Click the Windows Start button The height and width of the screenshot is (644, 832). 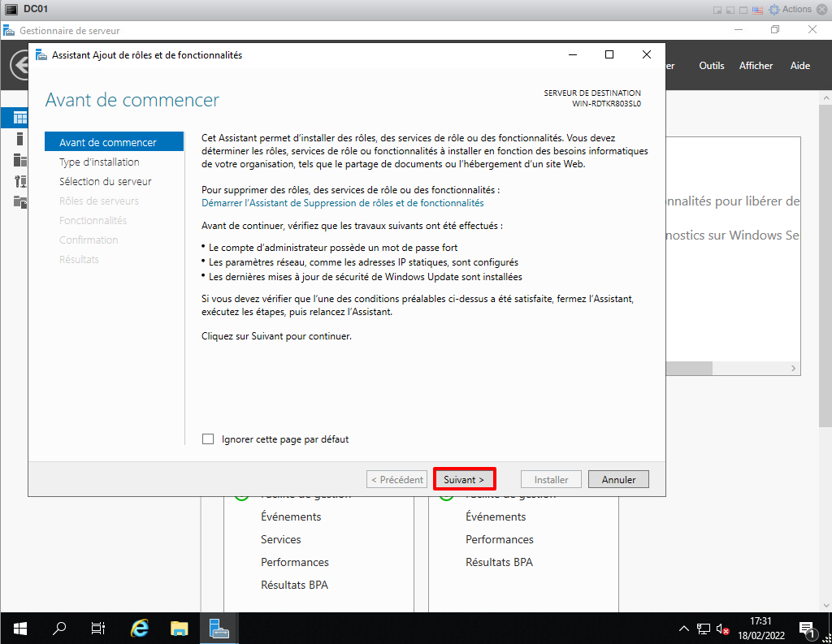point(20,628)
